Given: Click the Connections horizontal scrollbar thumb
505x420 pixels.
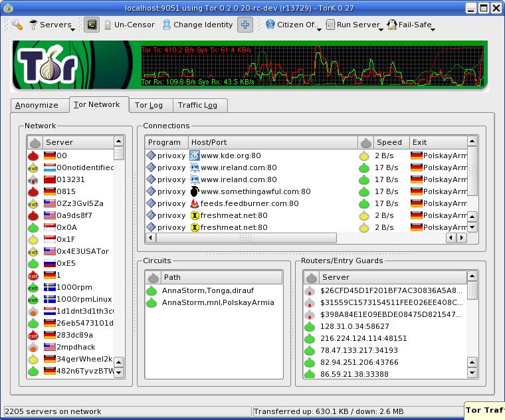Looking at the screenshot, I should click(246, 238).
